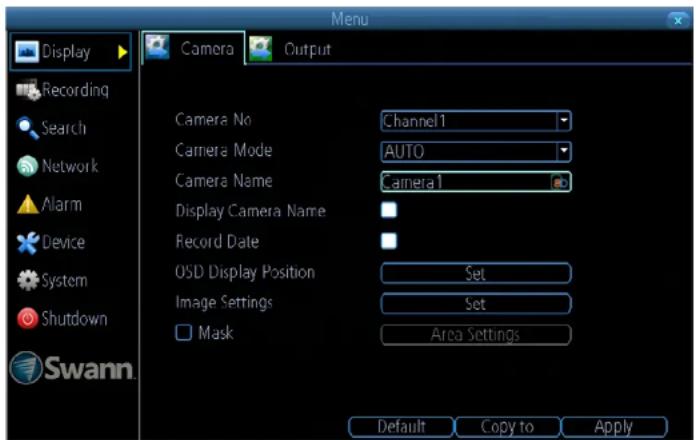The image size is (696, 440).
Task: Switch to the Camera tab
Action: pyautogui.click(x=194, y=48)
